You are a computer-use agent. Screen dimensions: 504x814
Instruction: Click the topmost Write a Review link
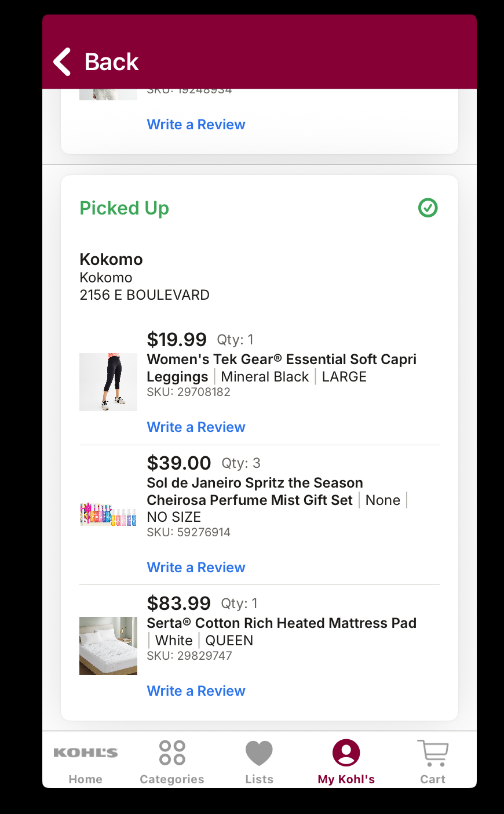click(196, 125)
